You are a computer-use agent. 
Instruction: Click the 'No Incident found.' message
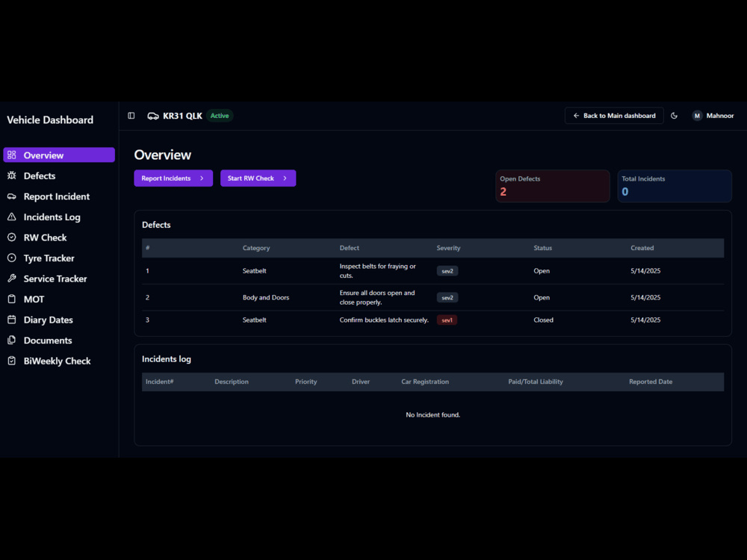[x=433, y=414]
